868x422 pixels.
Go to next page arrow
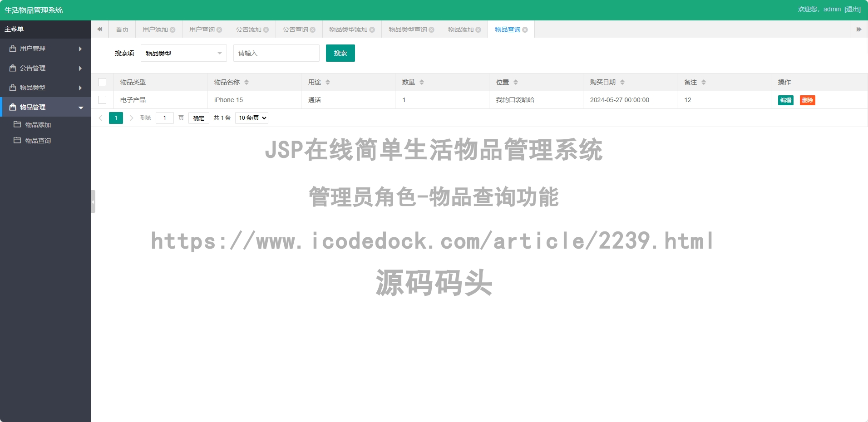tap(131, 118)
